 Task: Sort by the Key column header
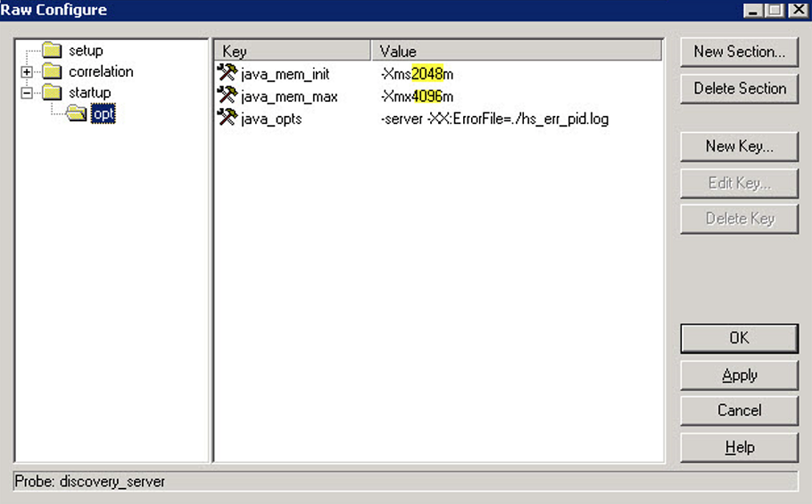click(293, 51)
